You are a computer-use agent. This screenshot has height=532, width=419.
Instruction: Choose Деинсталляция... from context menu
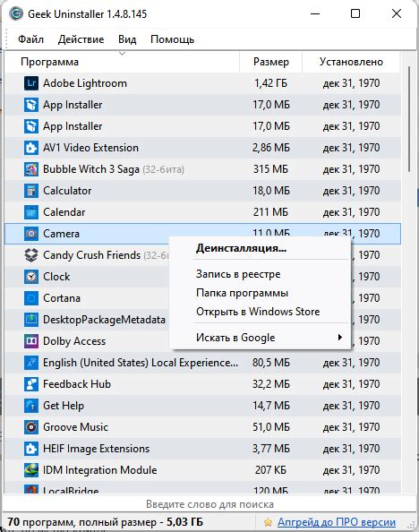(x=241, y=248)
